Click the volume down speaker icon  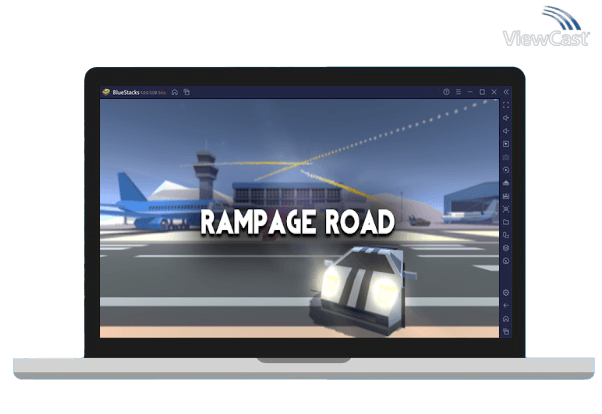coord(506,131)
